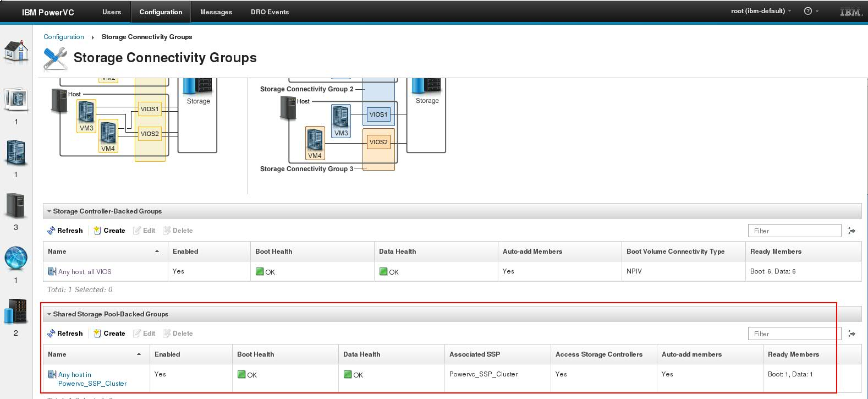Click the group icon beside 'Any host, all VIOS'
The height and width of the screenshot is (399, 868).
[52, 271]
